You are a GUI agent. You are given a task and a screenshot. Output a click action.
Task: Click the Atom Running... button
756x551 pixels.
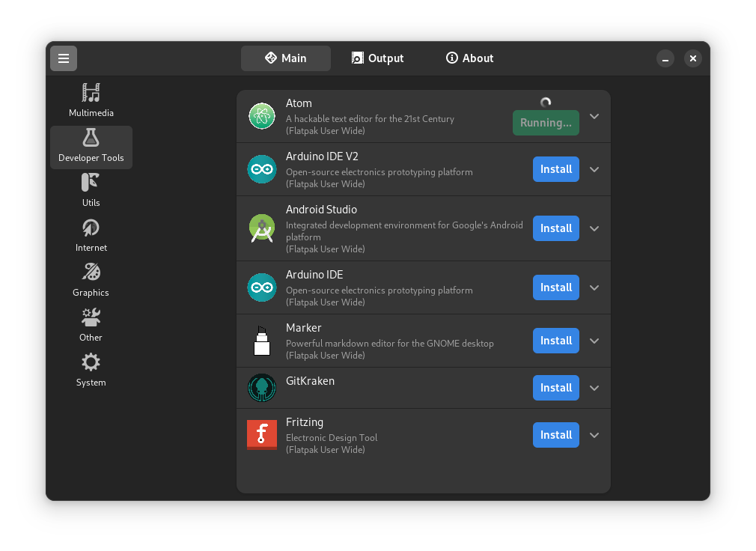pyautogui.click(x=546, y=123)
